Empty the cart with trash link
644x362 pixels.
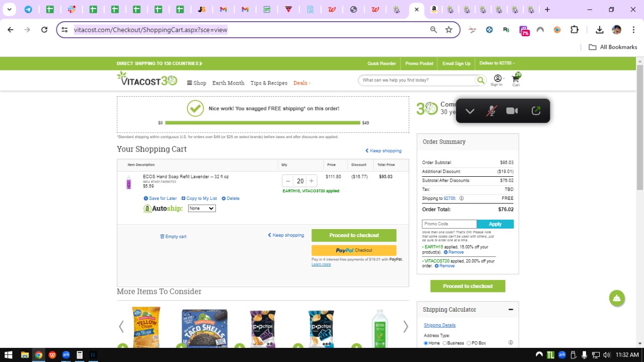tap(173, 237)
